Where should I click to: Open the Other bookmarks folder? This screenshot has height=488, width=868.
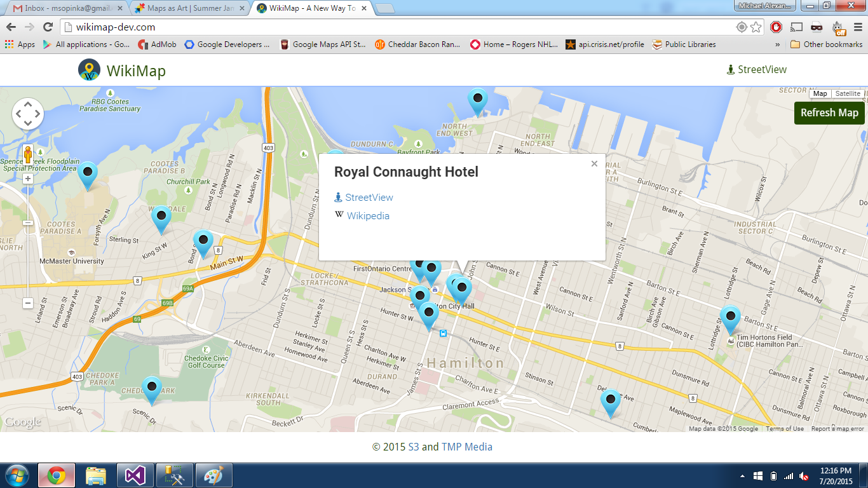point(827,44)
